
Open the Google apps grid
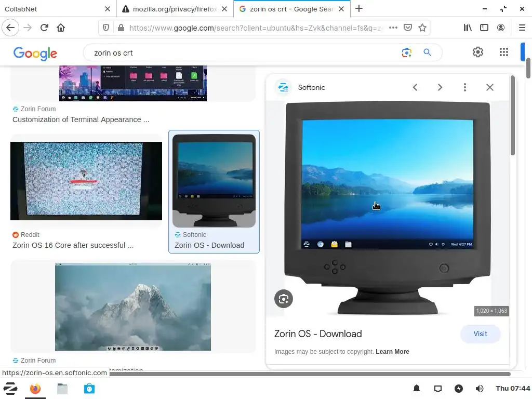click(504, 52)
